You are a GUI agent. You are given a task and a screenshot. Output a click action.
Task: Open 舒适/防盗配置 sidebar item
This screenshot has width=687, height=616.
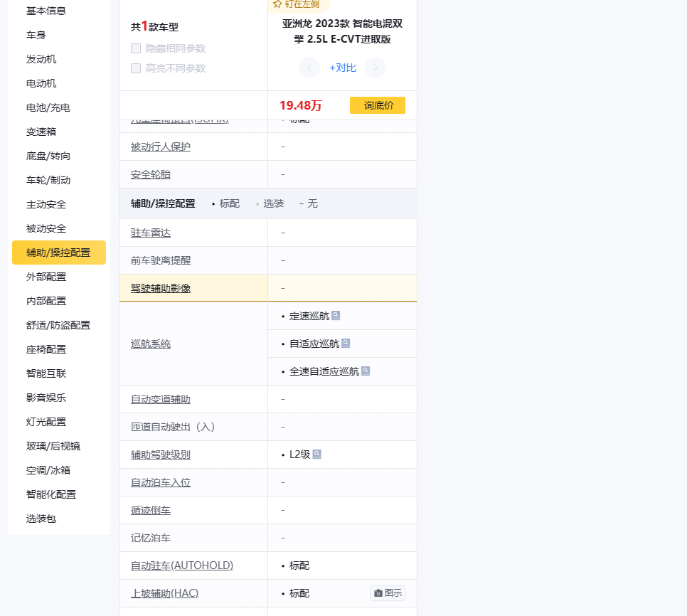[x=58, y=325]
